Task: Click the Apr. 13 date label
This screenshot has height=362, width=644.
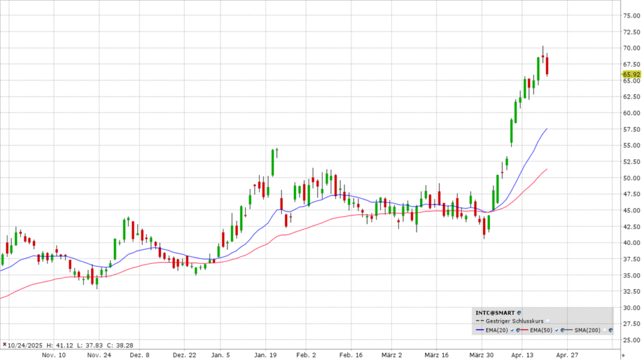Action: tap(522, 355)
